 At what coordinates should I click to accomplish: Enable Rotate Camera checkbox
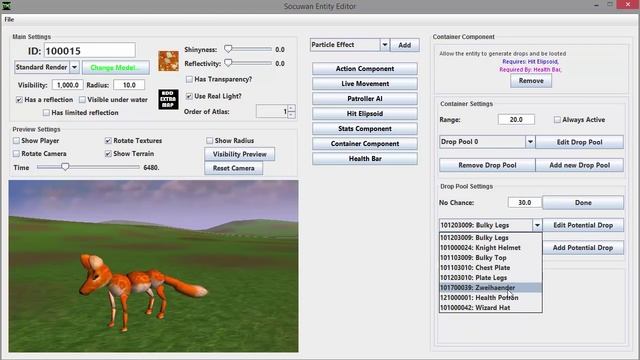tap(16, 154)
